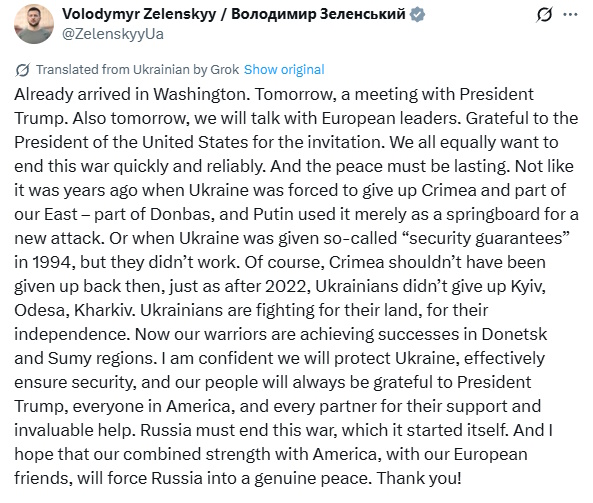Viewport: 593px width, 503px height.
Task: Open the three-dot more options menu
Action: pos(570,15)
